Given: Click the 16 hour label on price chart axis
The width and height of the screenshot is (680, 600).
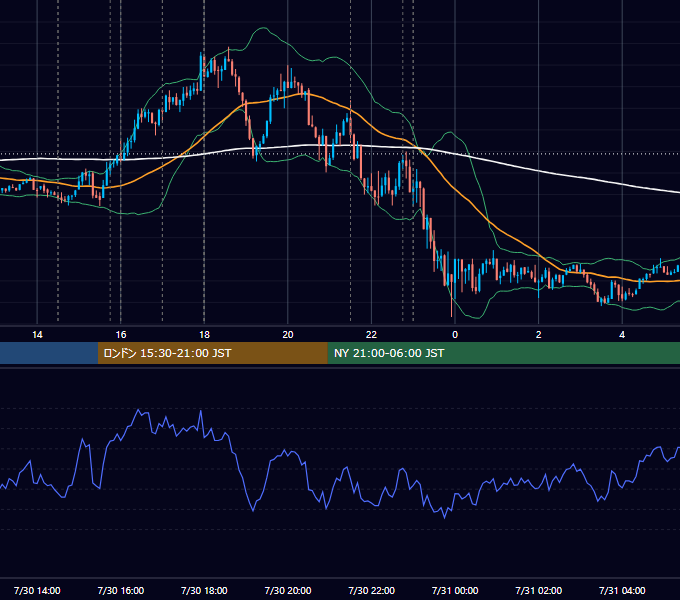Looking at the screenshot, I should click(121, 335).
